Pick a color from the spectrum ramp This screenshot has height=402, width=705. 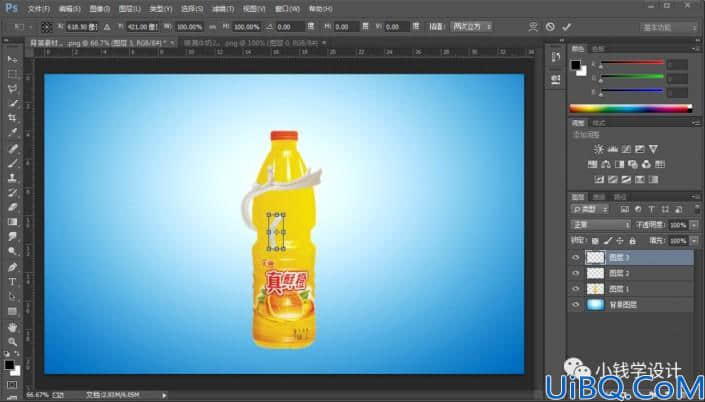630,108
